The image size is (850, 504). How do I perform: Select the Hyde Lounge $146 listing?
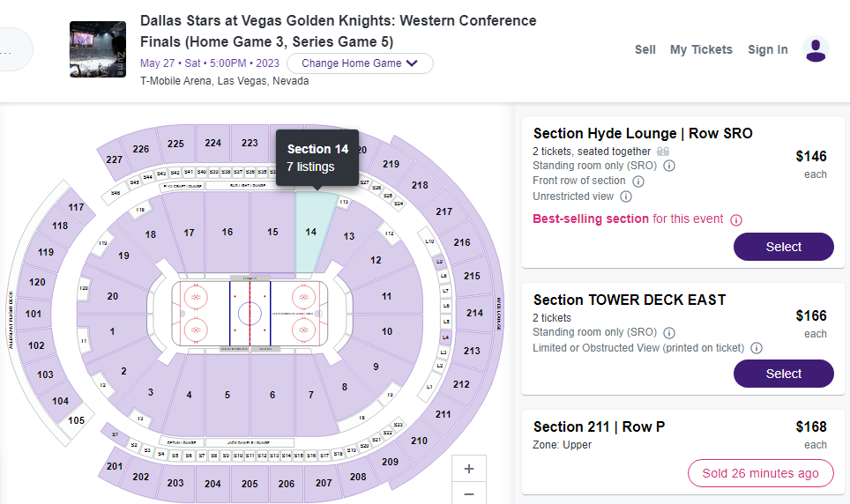click(783, 247)
